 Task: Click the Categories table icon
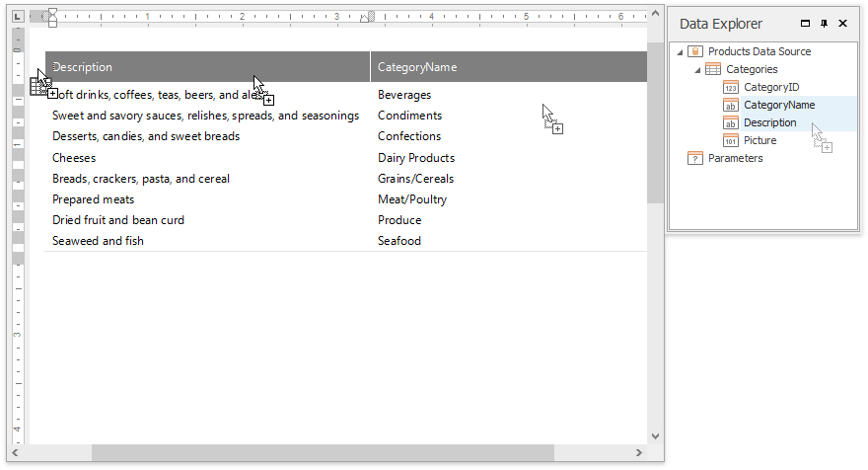coord(713,69)
